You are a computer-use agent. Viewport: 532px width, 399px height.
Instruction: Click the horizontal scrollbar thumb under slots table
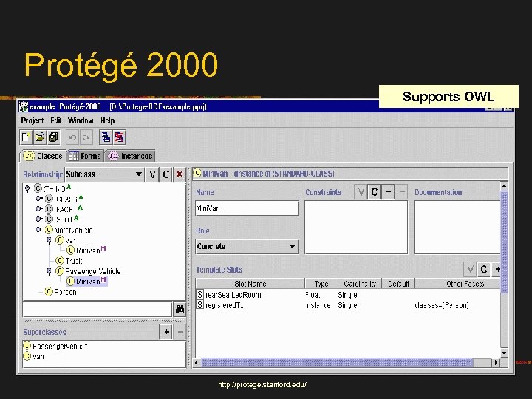coord(337,362)
